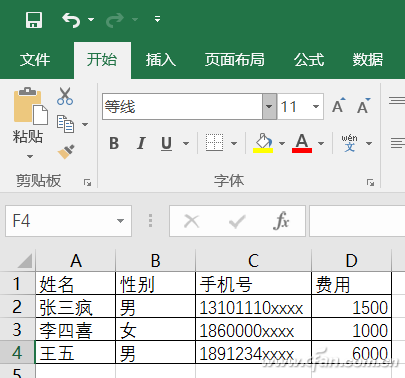Click the cell showing 1000
The image size is (405, 378).
(x=351, y=329)
